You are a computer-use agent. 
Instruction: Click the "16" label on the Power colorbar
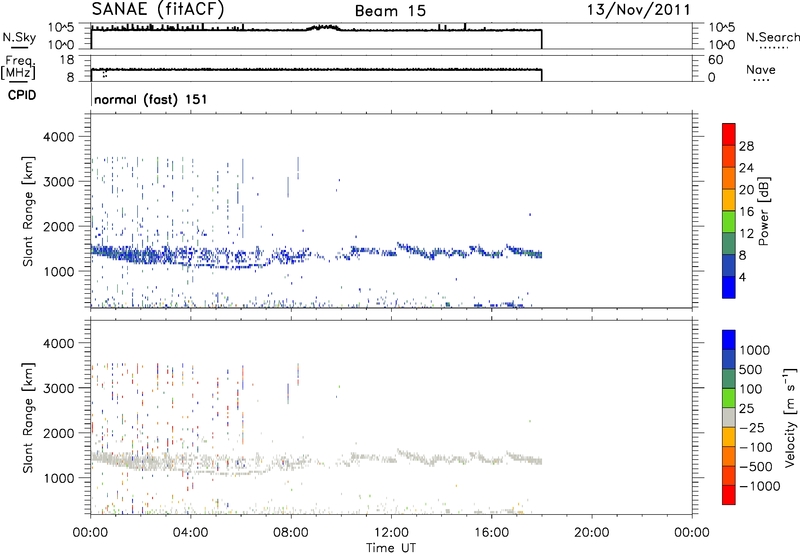tap(746, 212)
